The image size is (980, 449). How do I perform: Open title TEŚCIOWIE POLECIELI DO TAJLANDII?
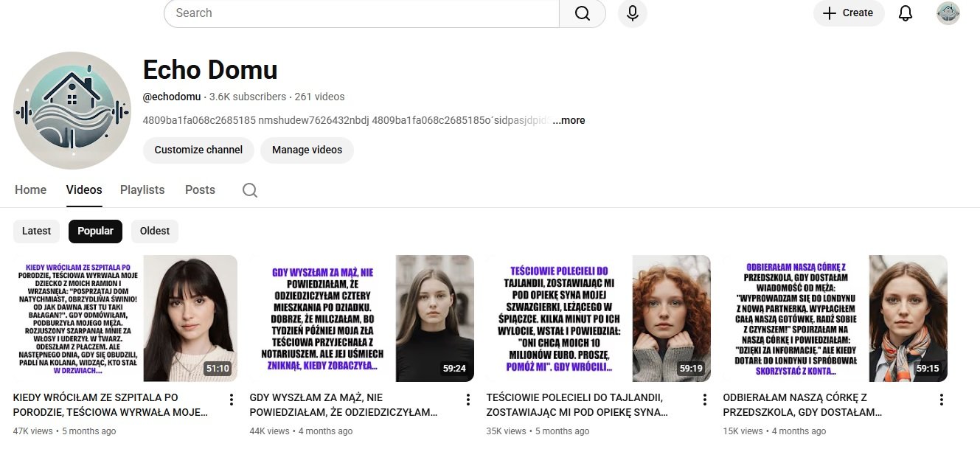(x=577, y=405)
